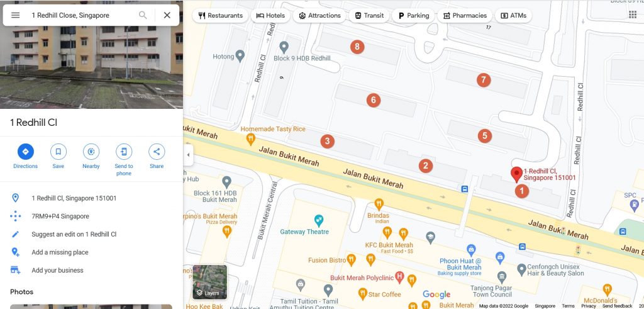Switch map view with Layers thumbnail
This screenshot has height=309, width=644.
[x=210, y=282]
